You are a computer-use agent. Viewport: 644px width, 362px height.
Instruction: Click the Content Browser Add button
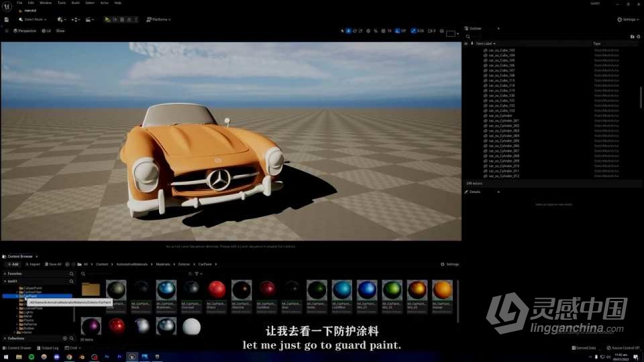coord(13,264)
